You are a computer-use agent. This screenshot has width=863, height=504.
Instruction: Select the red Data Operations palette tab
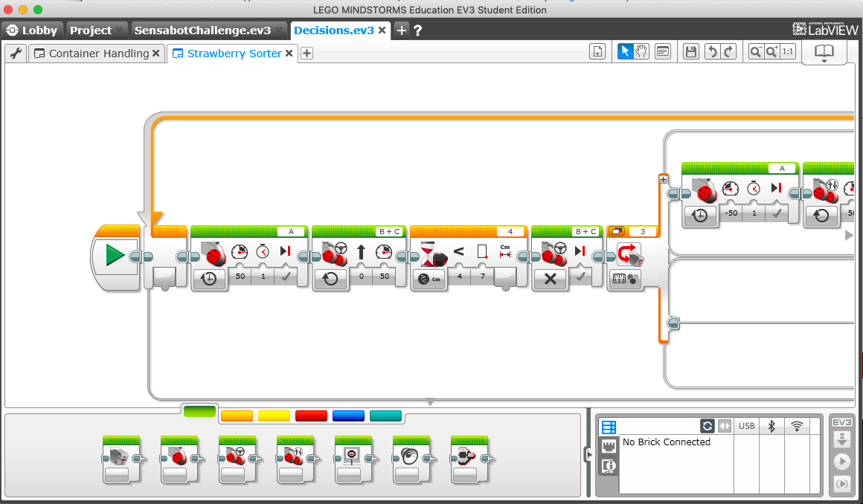tap(311, 416)
